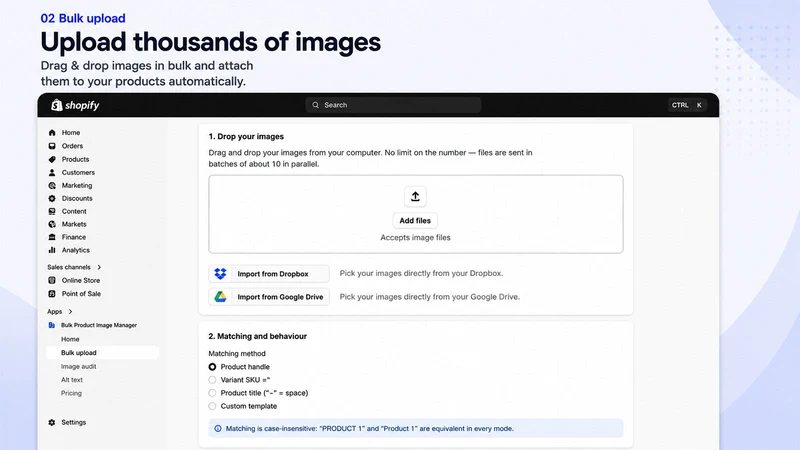Viewport: 800px width, 450px height.
Task: Select the Product title matching method
Action: [x=212, y=393]
